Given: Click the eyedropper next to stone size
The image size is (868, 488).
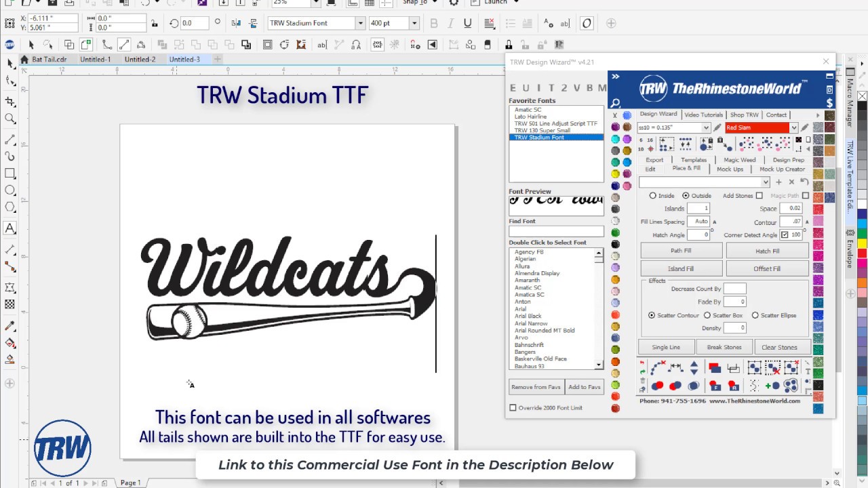Looking at the screenshot, I should click(717, 127).
